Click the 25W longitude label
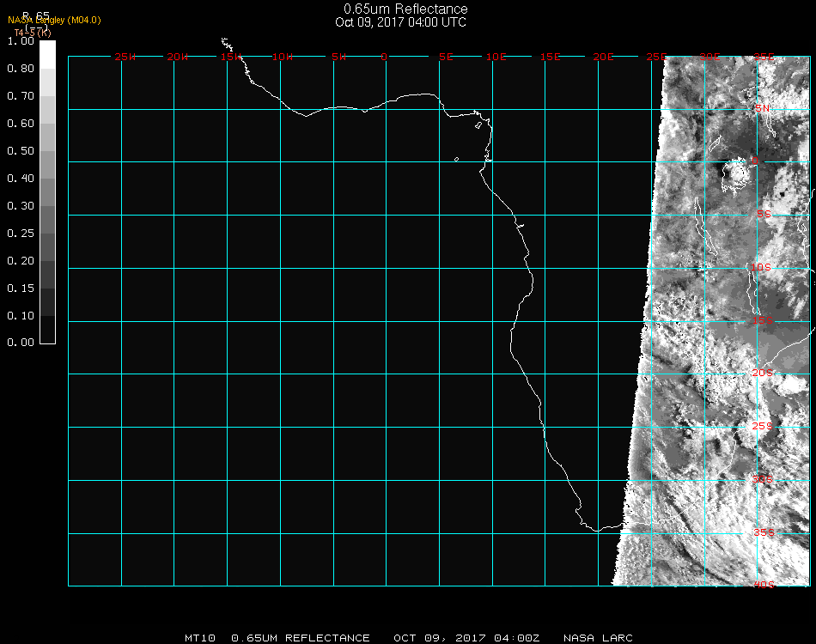 point(125,57)
